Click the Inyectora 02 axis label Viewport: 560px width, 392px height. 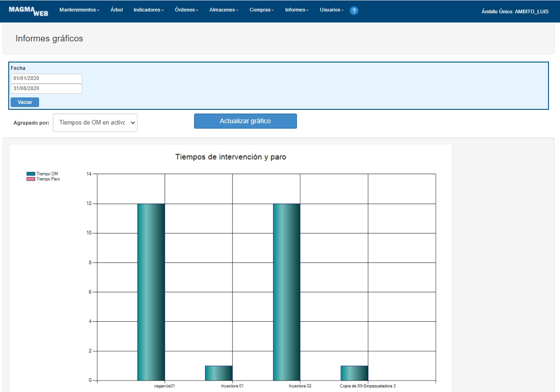(300, 386)
